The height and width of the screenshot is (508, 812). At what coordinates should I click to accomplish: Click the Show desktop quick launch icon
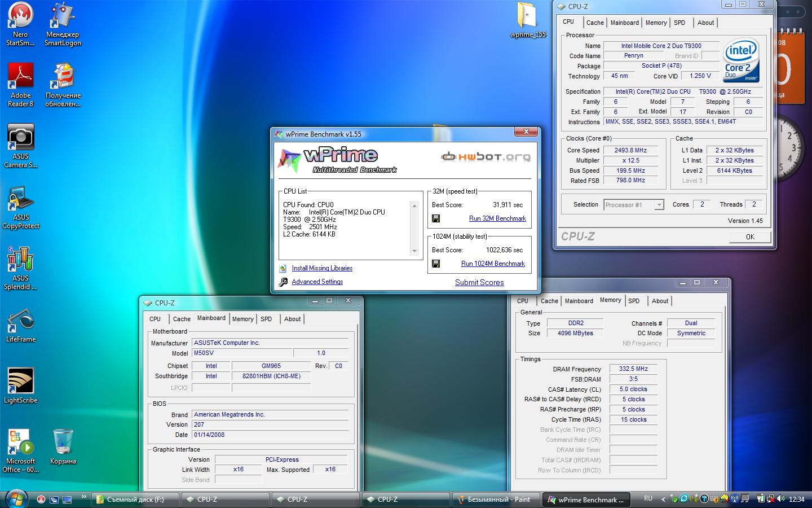67,499
